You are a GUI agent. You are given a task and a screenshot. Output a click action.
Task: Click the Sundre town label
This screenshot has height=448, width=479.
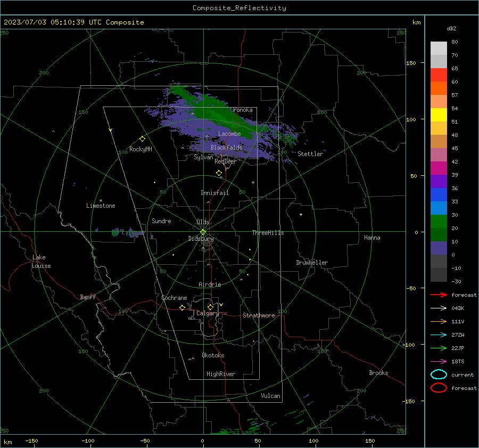point(161,221)
